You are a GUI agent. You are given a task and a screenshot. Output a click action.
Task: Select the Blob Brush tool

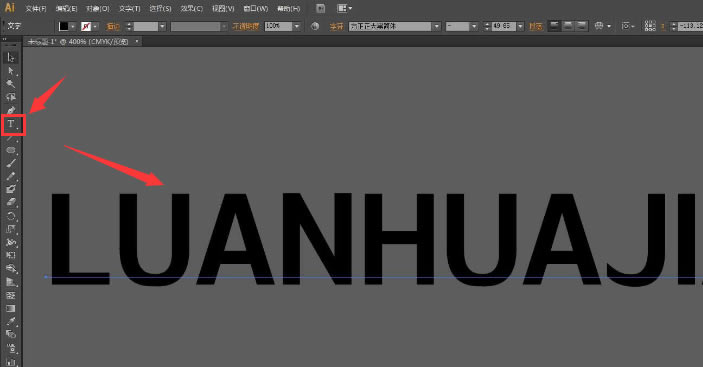click(x=11, y=189)
